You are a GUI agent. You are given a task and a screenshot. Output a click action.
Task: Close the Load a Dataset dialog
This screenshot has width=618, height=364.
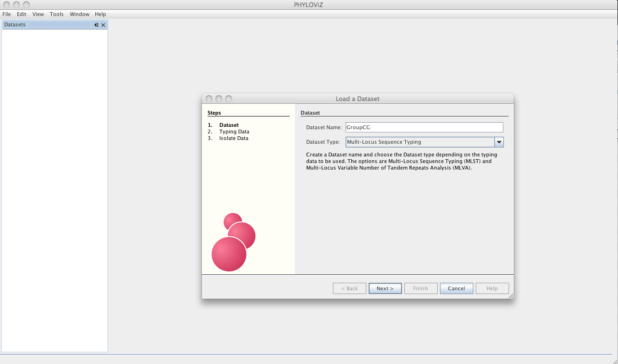coord(209,99)
